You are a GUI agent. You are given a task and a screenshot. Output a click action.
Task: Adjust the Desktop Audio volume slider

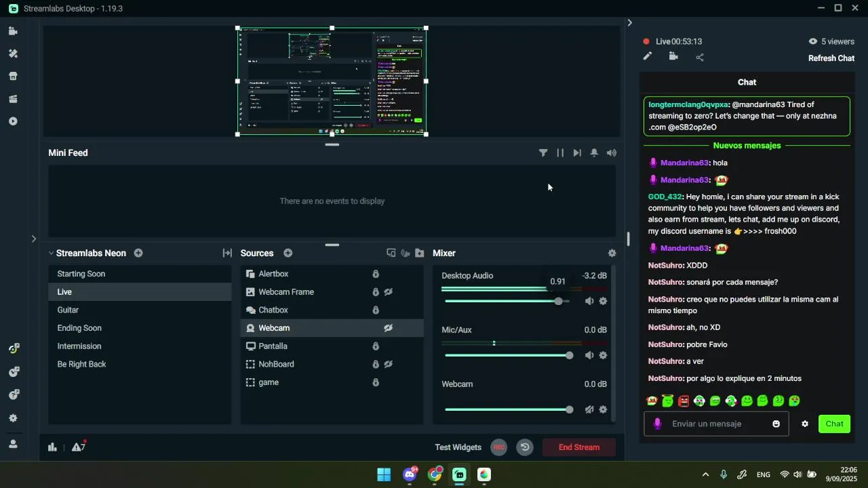click(x=507, y=301)
